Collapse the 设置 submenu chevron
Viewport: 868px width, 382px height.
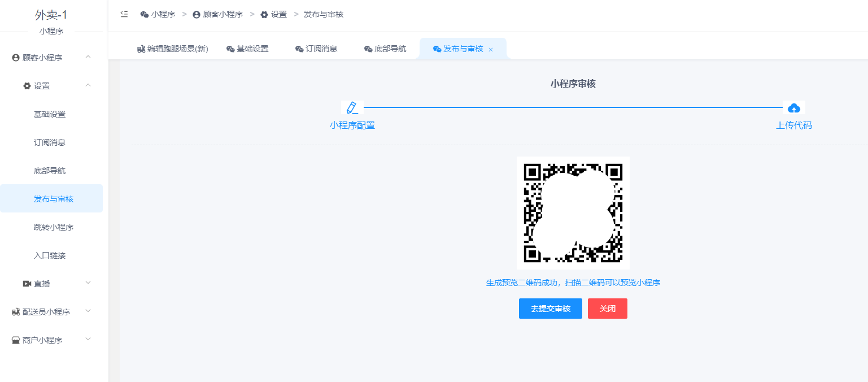88,85
